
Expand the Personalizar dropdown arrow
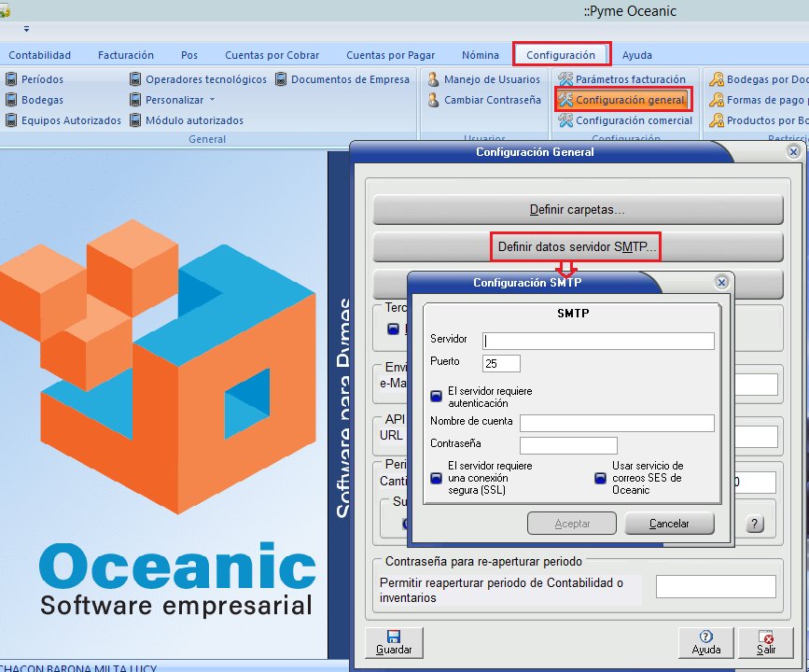(x=212, y=100)
